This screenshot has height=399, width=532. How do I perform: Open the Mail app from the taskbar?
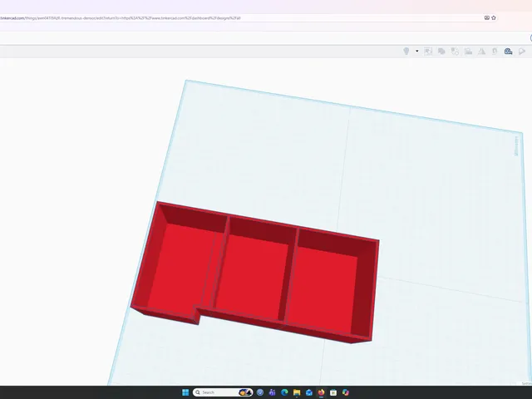coord(308,392)
